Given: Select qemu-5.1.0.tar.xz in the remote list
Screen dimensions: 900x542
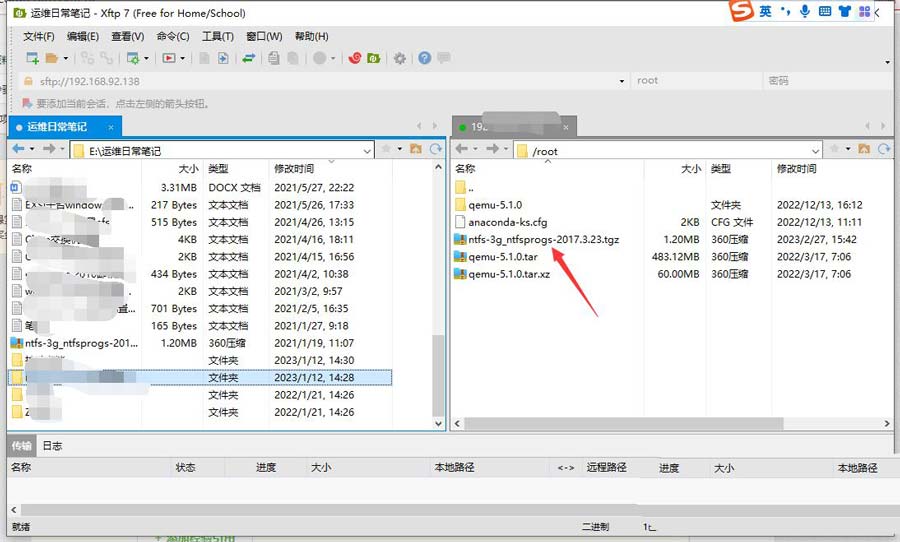Looking at the screenshot, I should click(x=509, y=273).
